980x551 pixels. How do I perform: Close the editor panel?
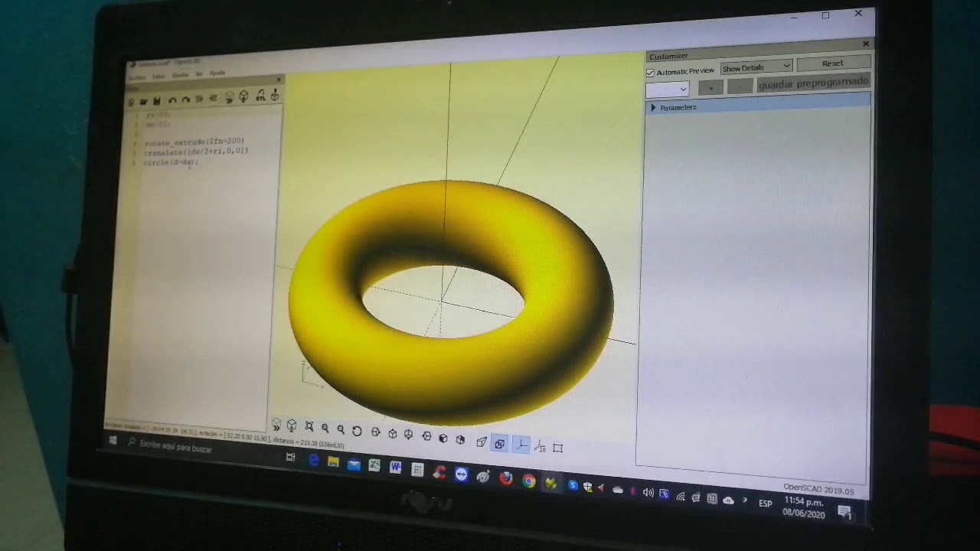point(279,79)
